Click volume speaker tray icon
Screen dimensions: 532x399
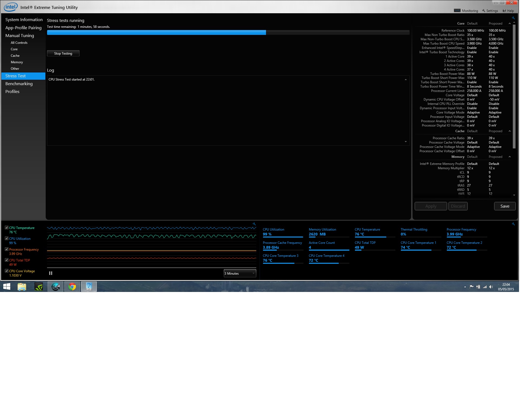491,287
